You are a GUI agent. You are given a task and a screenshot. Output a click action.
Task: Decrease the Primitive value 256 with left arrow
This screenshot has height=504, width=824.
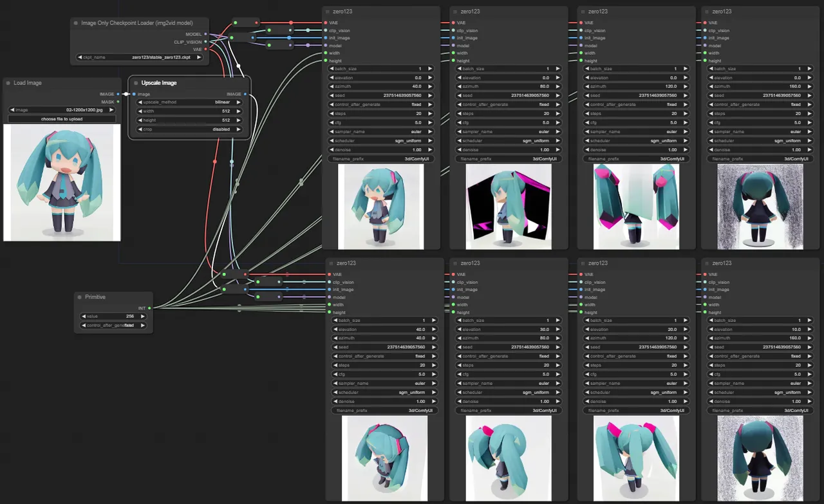coord(84,317)
